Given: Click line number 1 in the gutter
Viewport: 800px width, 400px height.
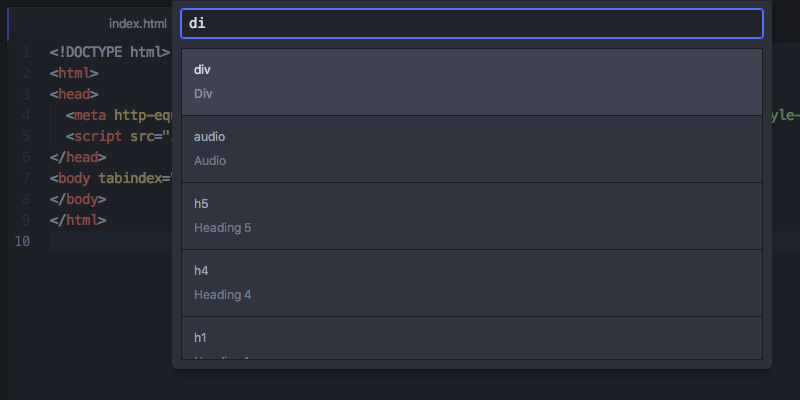Looking at the screenshot, I should pyautogui.click(x=25, y=52).
